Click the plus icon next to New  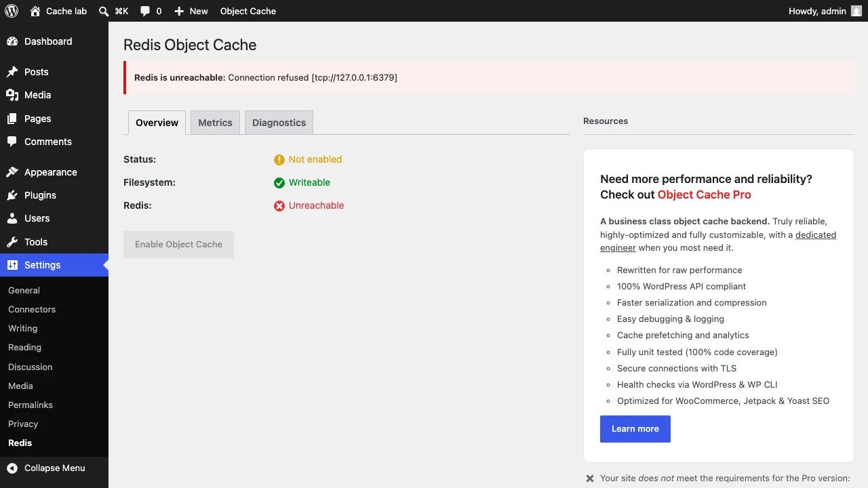click(179, 11)
